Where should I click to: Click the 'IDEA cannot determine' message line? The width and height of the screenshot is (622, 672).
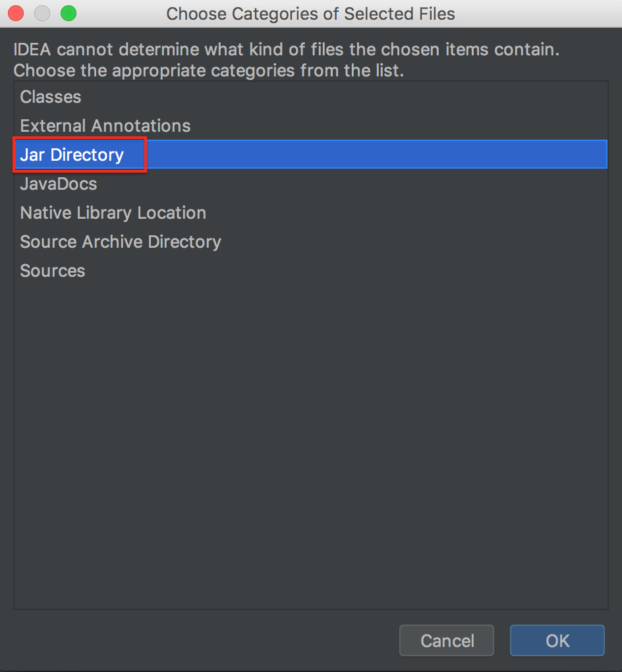click(x=287, y=50)
